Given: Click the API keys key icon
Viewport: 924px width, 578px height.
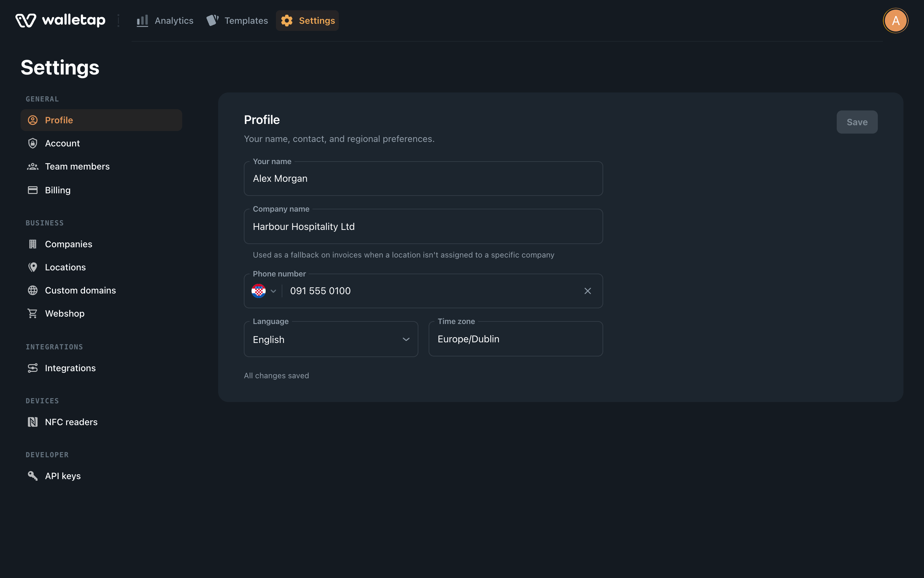Looking at the screenshot, I should point(33,476).
